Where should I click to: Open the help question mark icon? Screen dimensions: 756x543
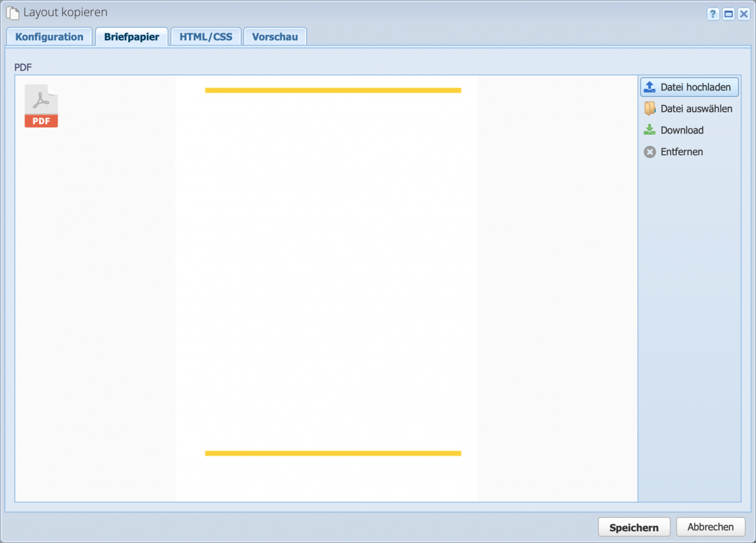[x=712, y=14]
